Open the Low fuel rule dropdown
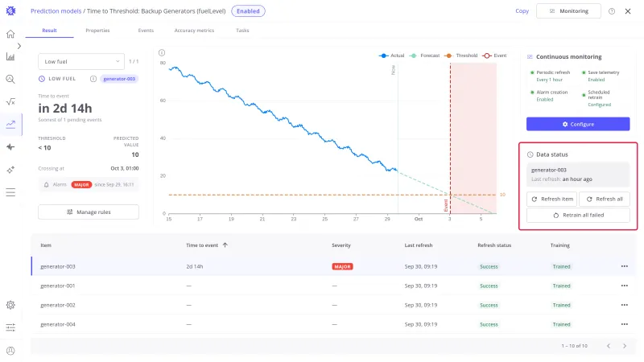Viewport: 644px width, 362px height. [81, 62]
